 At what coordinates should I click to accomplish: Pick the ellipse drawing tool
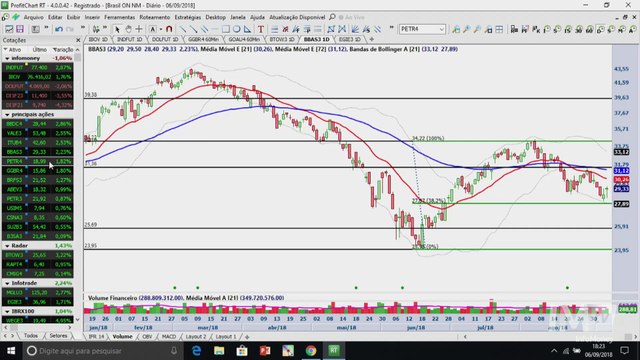click(237, 29)
